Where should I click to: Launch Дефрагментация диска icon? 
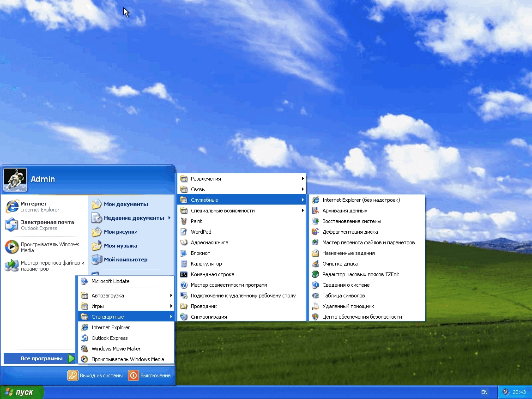pyautogui.click(x=315, y=232)
